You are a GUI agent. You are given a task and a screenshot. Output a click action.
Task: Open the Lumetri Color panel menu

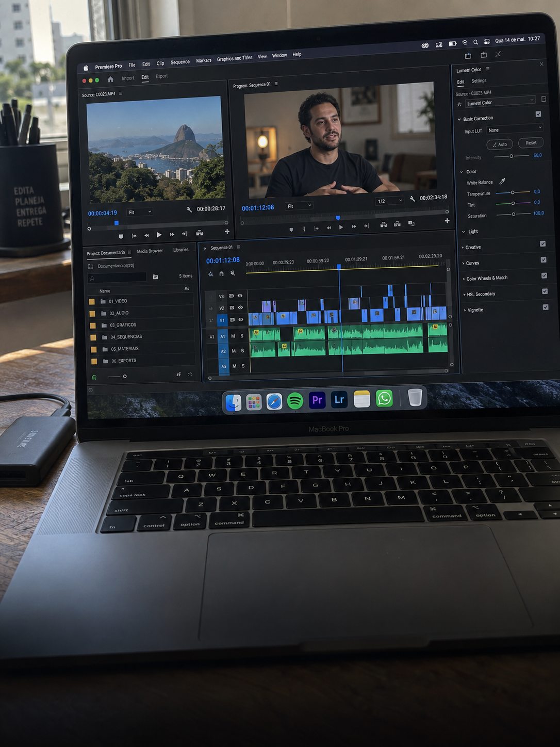pyautogui.click(x=488, y=69)
